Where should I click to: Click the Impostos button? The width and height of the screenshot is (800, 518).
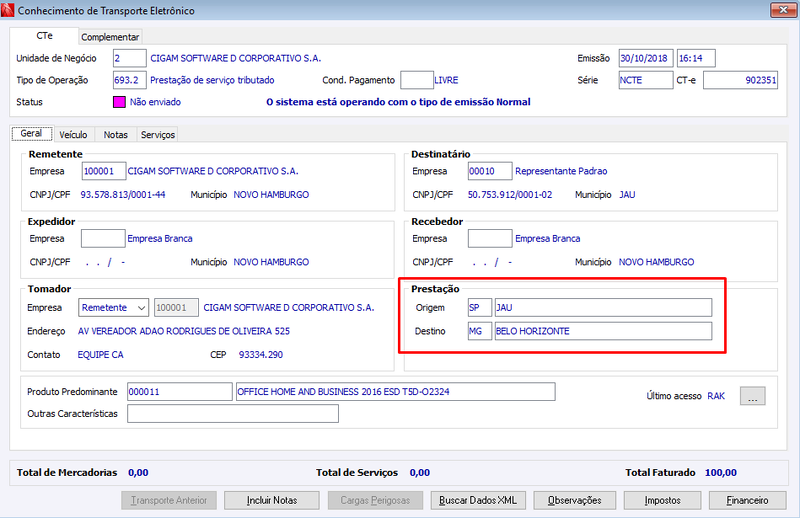662,501
